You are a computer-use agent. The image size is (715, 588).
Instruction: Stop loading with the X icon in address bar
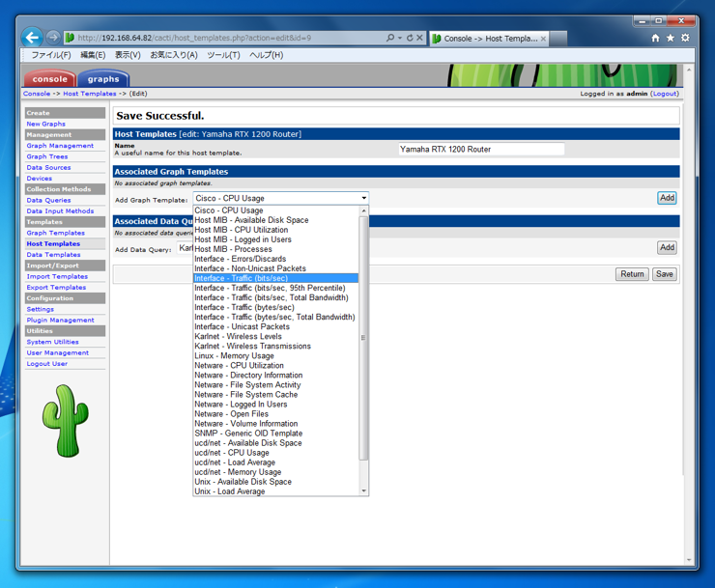tap(419, 38)
